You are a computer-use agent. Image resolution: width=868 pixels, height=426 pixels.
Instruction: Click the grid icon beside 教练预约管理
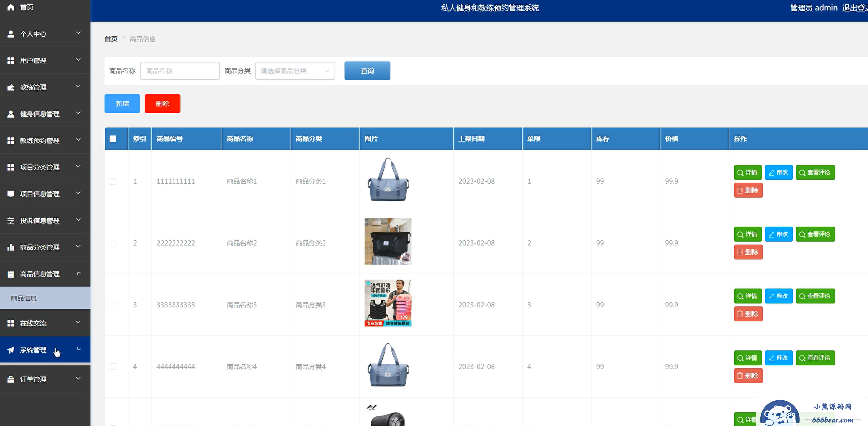(11, 140)
